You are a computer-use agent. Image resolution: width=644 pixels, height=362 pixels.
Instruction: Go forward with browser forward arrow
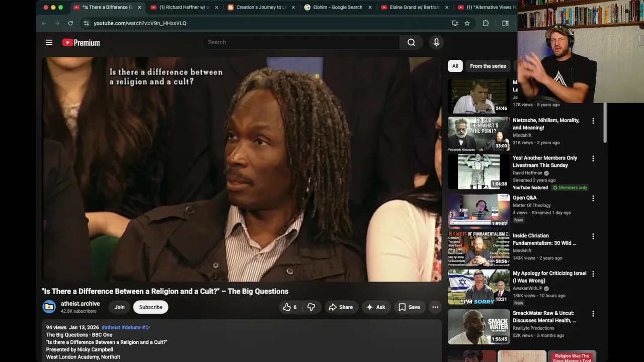click(x=57, y=23)
